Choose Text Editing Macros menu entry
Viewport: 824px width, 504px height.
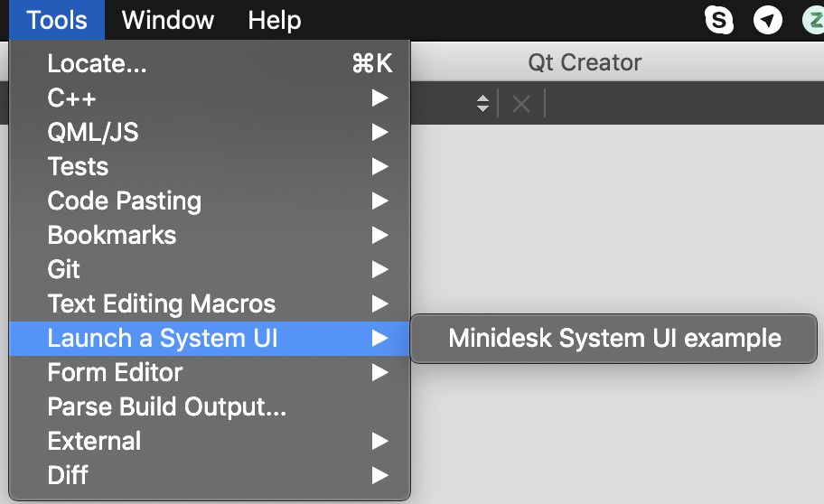tap(161, 303)
